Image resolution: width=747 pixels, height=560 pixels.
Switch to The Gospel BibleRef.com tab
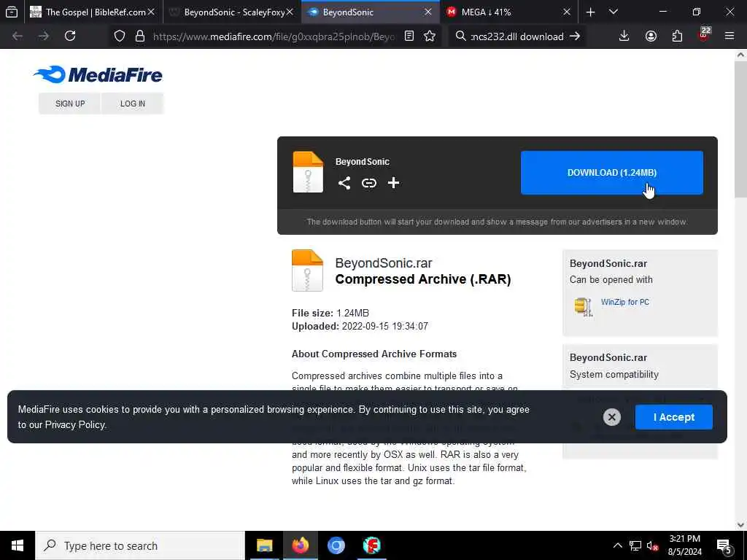pos(93,12)
